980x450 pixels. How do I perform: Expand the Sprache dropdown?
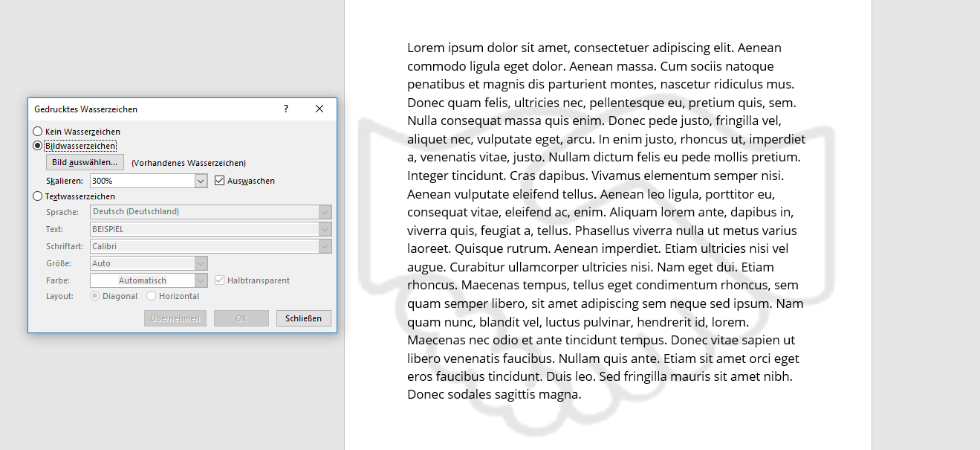[x=325, y=212]
